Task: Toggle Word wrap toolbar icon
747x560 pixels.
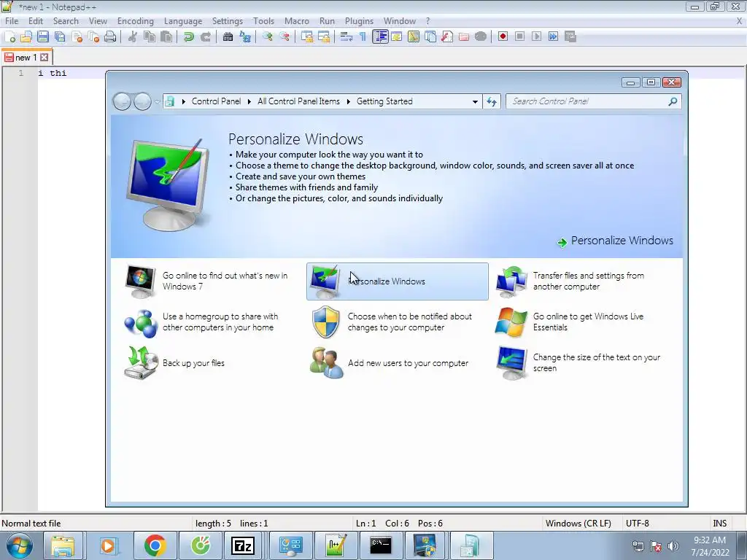Action: click(x=347, y=36)
